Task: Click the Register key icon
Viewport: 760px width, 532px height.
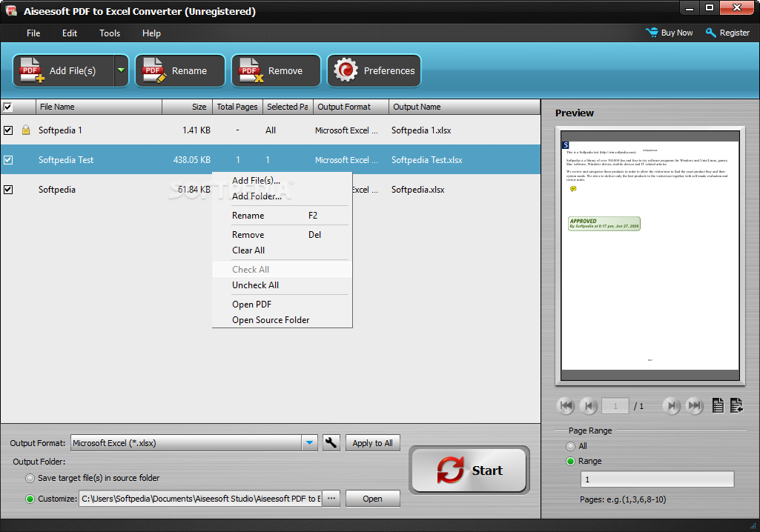Action: click(710, 33)
